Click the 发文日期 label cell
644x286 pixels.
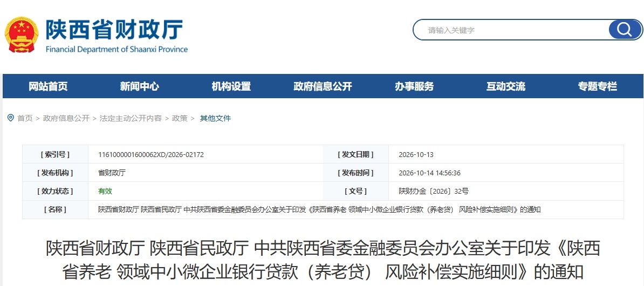tap(355, 154)
